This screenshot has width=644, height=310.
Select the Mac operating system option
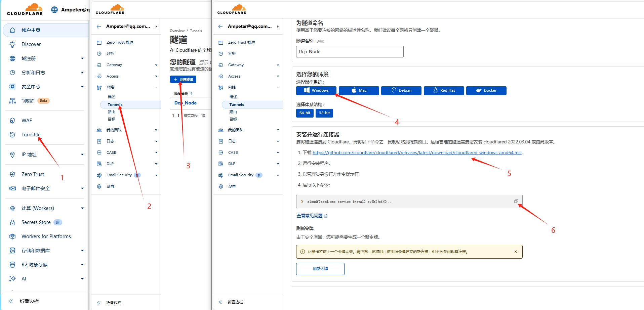(x=359, y=91)
